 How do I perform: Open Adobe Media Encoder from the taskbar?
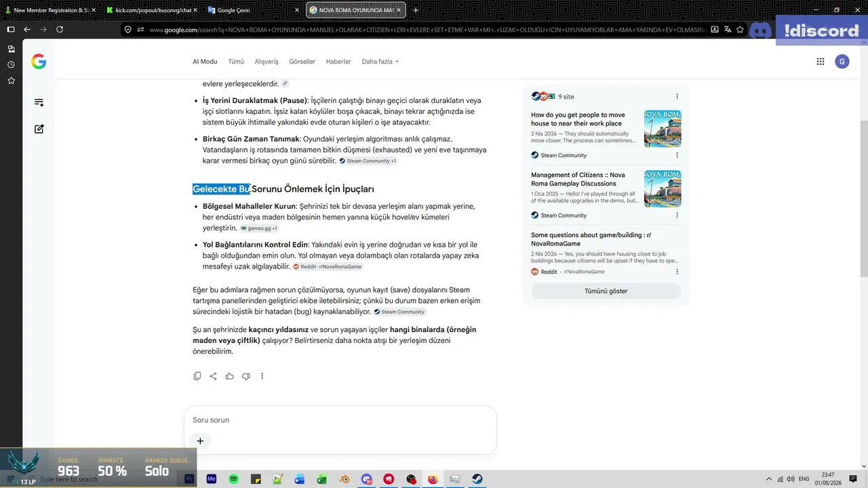pyautogui.click(x=212, y=479)
